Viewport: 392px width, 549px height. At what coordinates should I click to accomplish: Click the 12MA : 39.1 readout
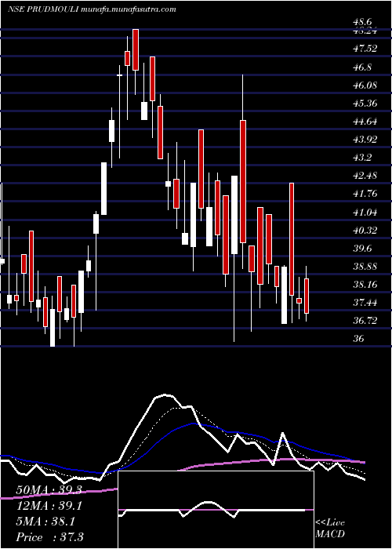pyautogui.click(x=49, y=507)
